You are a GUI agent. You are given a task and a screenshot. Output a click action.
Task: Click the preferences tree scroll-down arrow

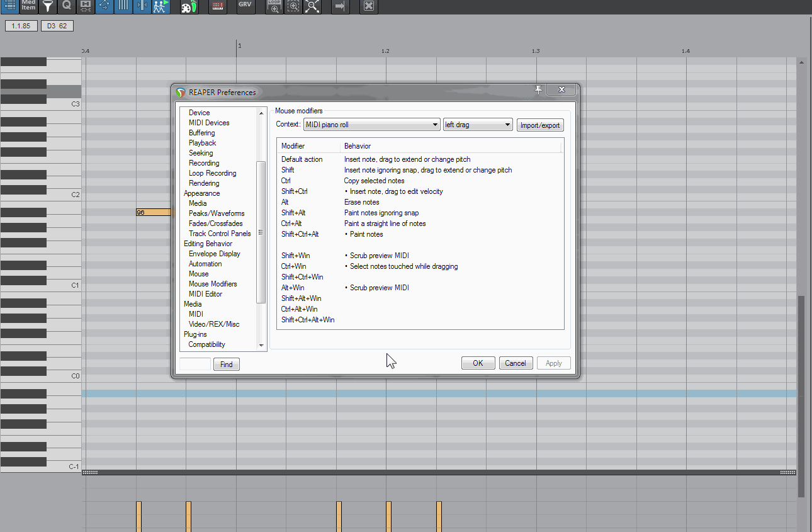pyautogui.click(x=262, y=345)
